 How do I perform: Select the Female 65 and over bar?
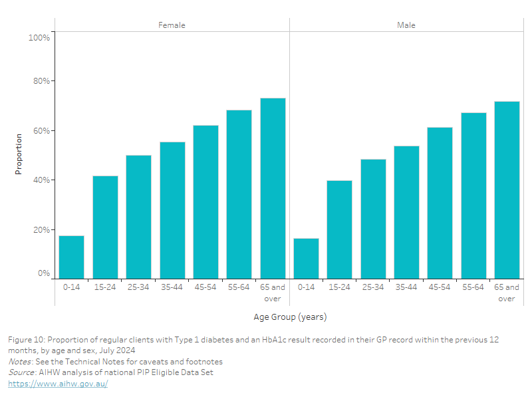273,188
